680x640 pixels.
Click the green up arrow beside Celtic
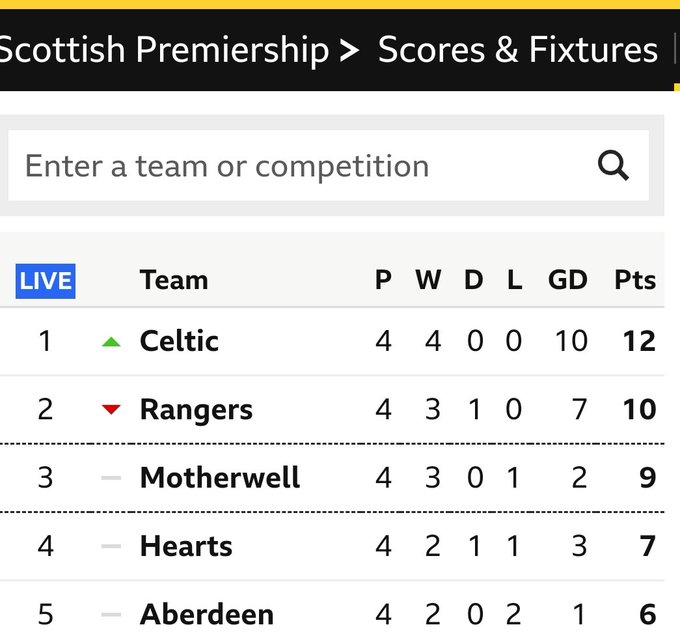point(111,342)
